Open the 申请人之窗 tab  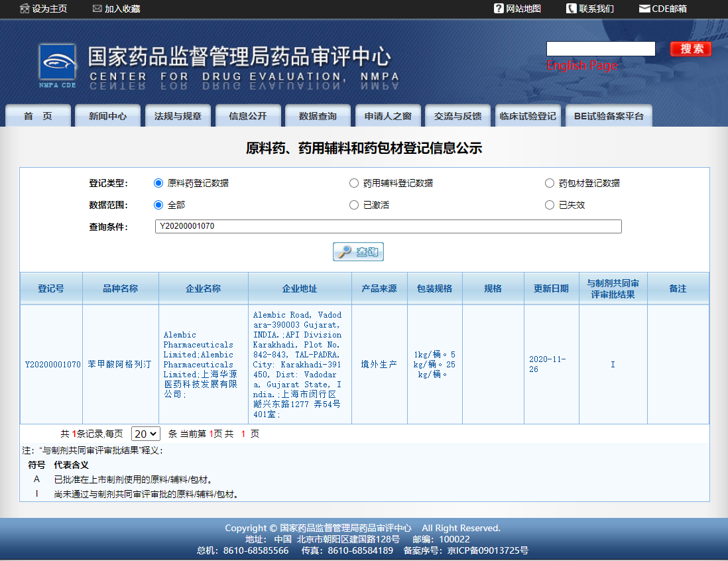pyautogui.click(x=389, y=115)
